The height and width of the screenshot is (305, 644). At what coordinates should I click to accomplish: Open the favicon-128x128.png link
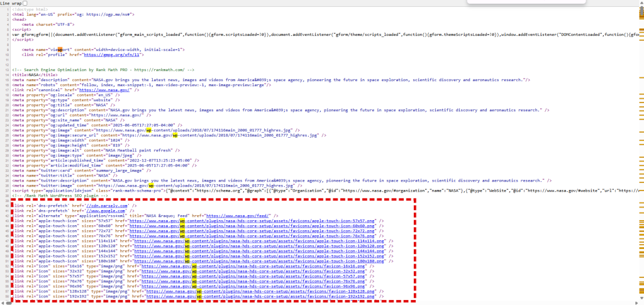click(x=262, y=291)
